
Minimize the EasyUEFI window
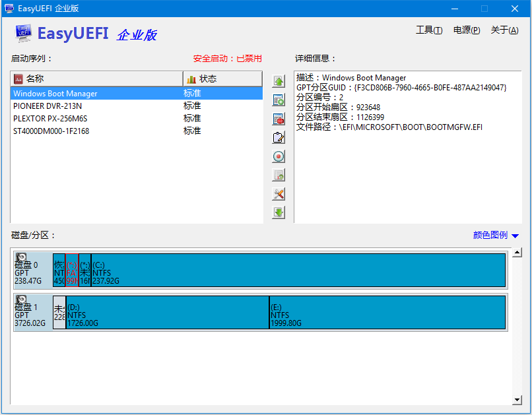coord(455,9)
